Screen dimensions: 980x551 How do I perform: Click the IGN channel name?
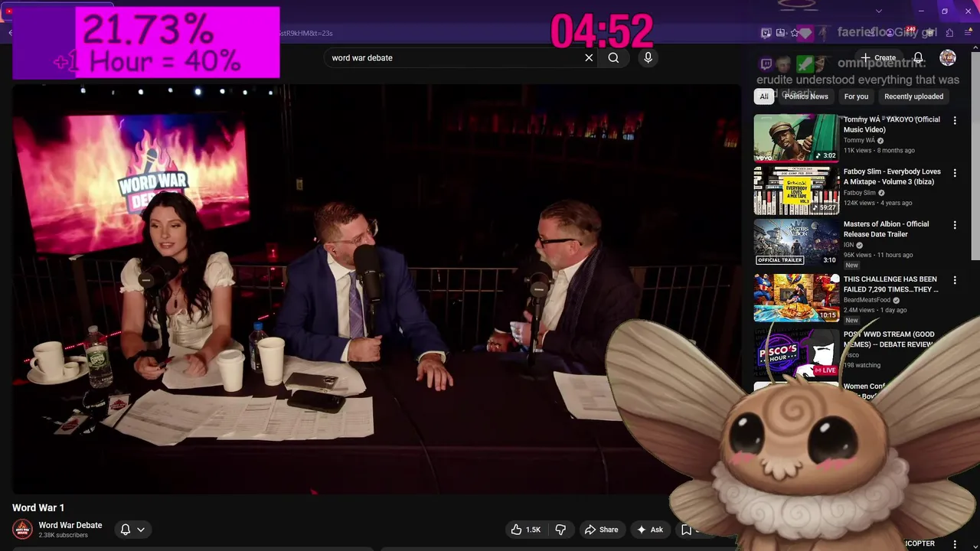click(x=848, y=245)
